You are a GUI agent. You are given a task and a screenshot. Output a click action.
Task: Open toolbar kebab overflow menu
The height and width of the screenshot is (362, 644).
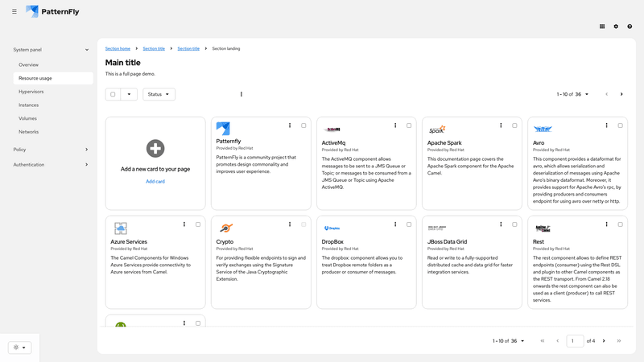(241, 94)
